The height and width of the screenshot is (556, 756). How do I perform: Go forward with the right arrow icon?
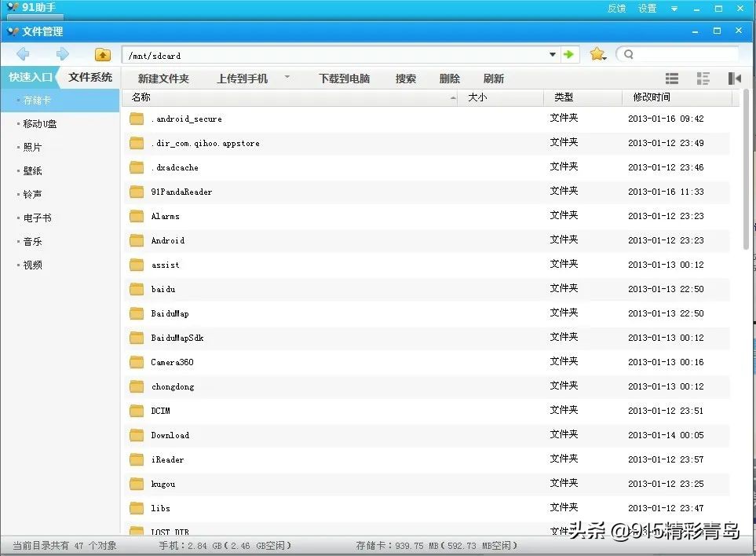pos(62,54)
